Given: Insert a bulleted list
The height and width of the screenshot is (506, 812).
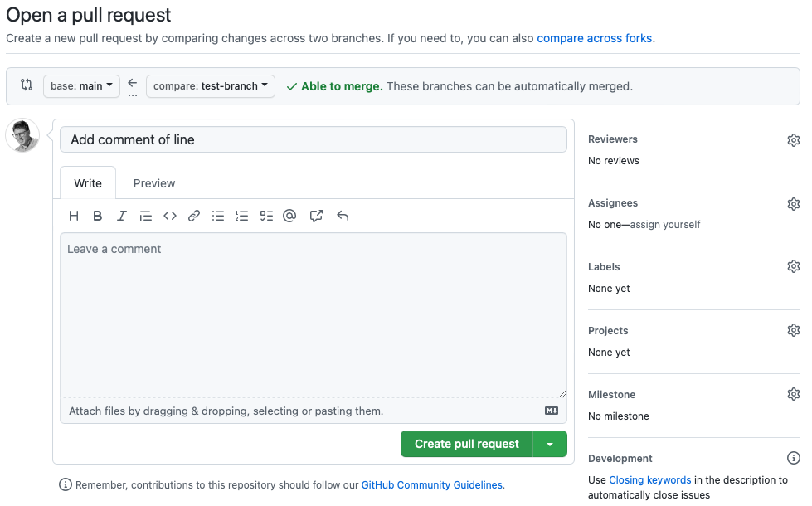Looking at the screenshot, I should [218, 216].
